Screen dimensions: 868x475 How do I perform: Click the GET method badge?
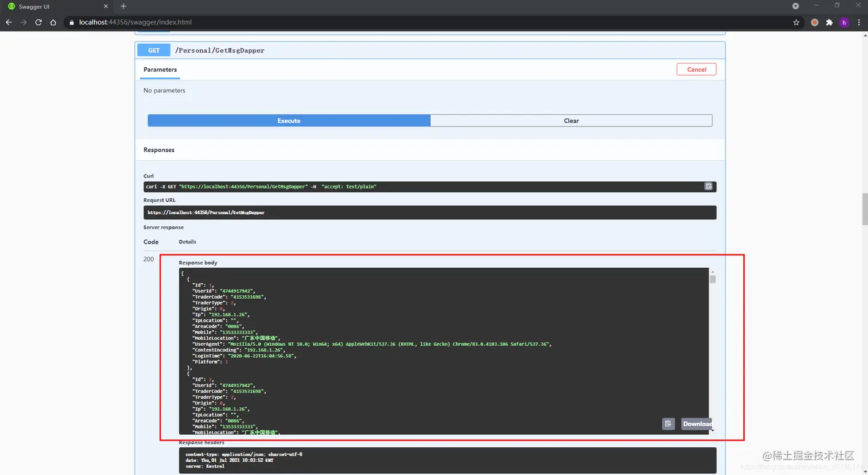point(154,51)
